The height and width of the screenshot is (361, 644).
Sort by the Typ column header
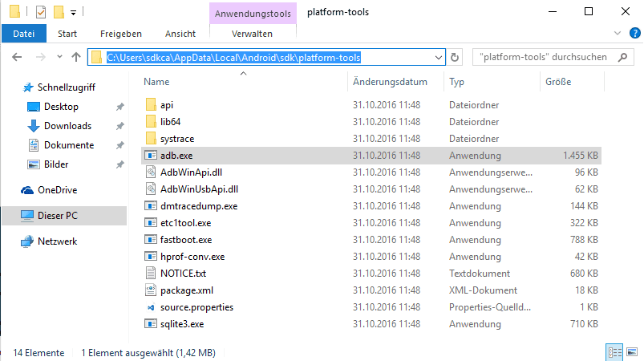pos(492,82)
